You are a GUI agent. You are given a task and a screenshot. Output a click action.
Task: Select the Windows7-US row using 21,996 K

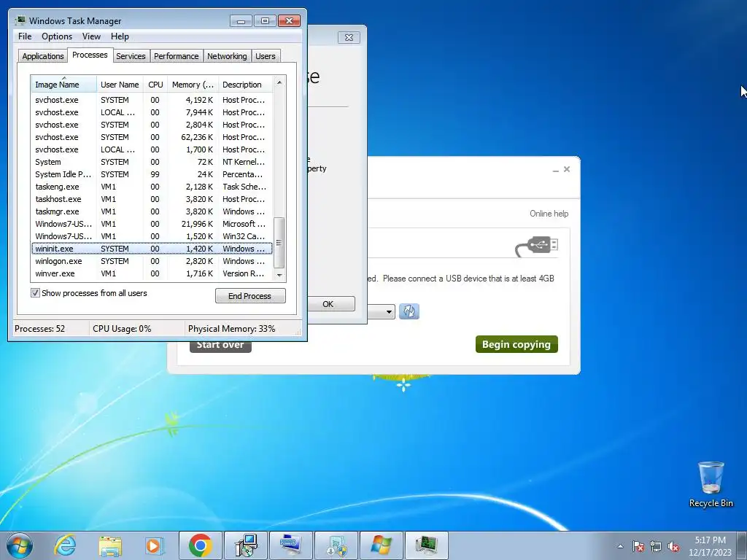(152, 224)
